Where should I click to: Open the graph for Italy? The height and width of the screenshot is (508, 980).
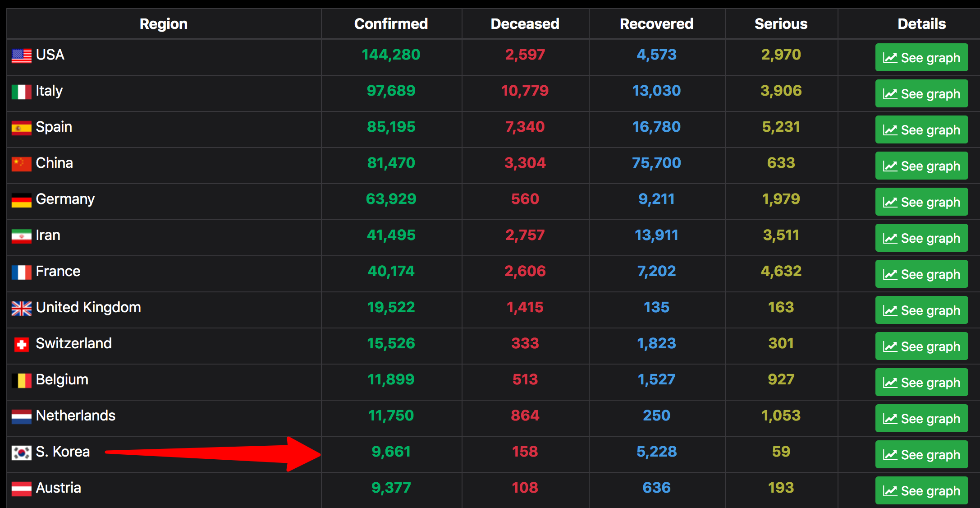pos(921,93)
